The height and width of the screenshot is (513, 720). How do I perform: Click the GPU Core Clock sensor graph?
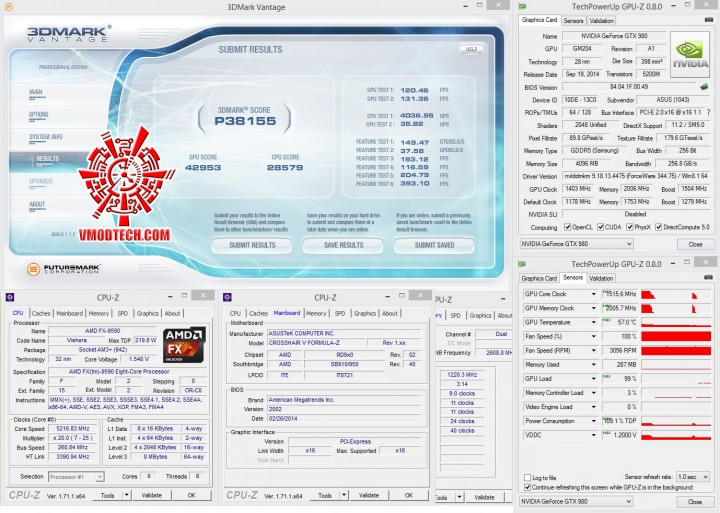676,294
